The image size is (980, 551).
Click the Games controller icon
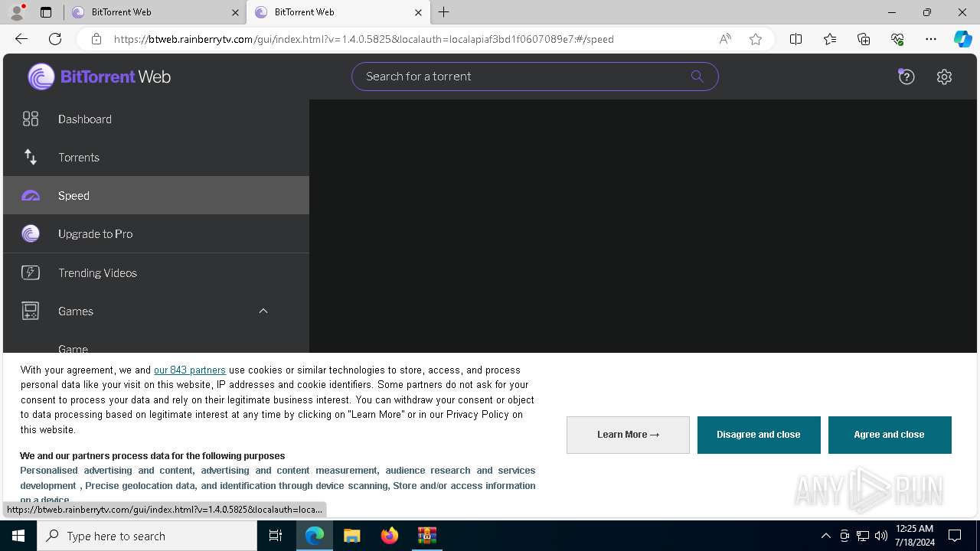point(31,311)
